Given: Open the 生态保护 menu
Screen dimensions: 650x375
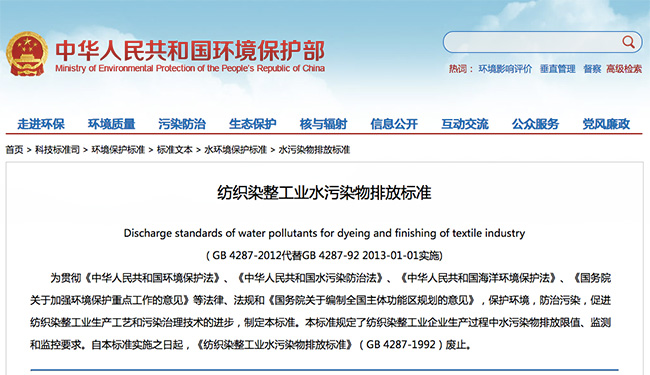Looking at the screenshot, I should click(252, 124).
